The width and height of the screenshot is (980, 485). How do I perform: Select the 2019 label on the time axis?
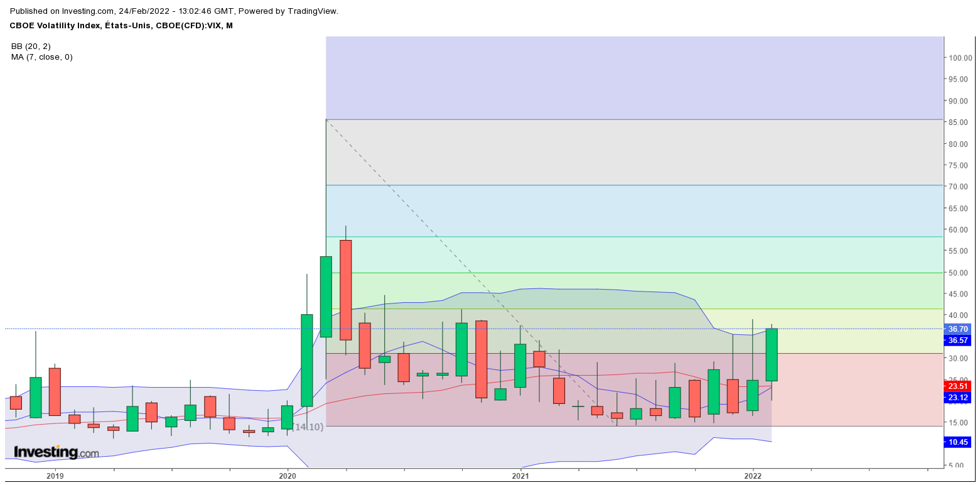coord(55,477)
